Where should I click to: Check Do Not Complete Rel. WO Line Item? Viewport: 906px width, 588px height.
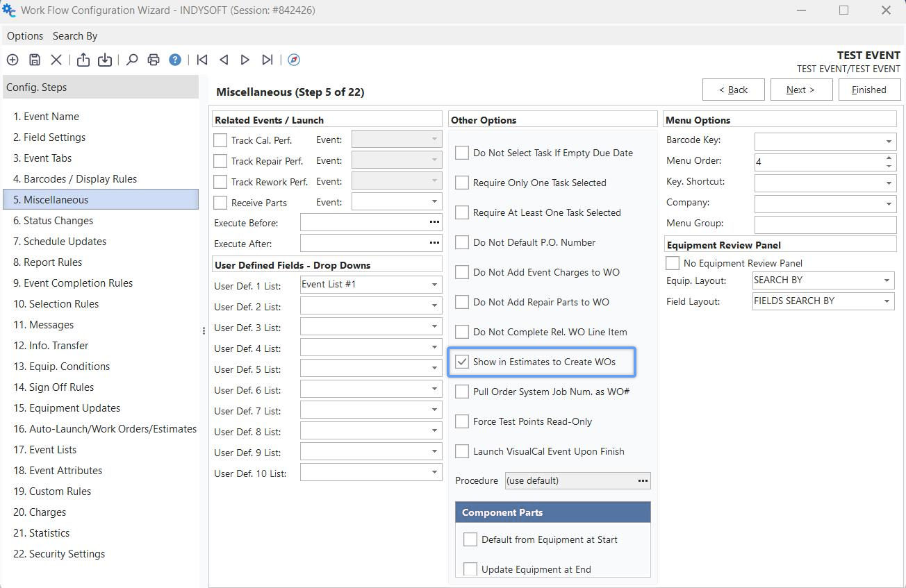click(x=462, y=332)
